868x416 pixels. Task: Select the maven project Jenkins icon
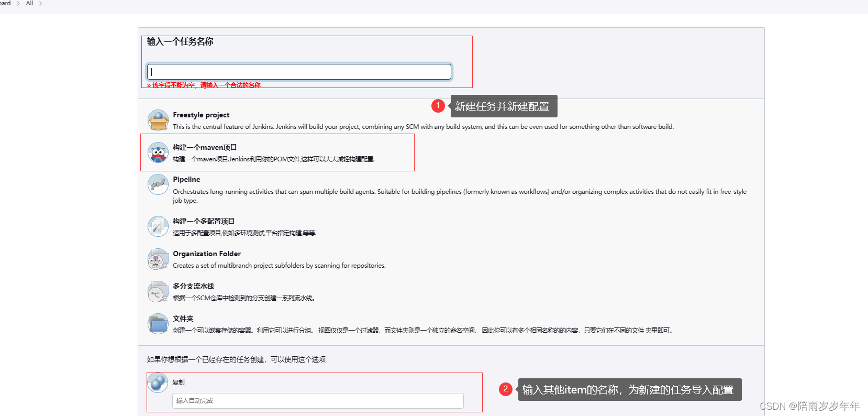[158, 152]
